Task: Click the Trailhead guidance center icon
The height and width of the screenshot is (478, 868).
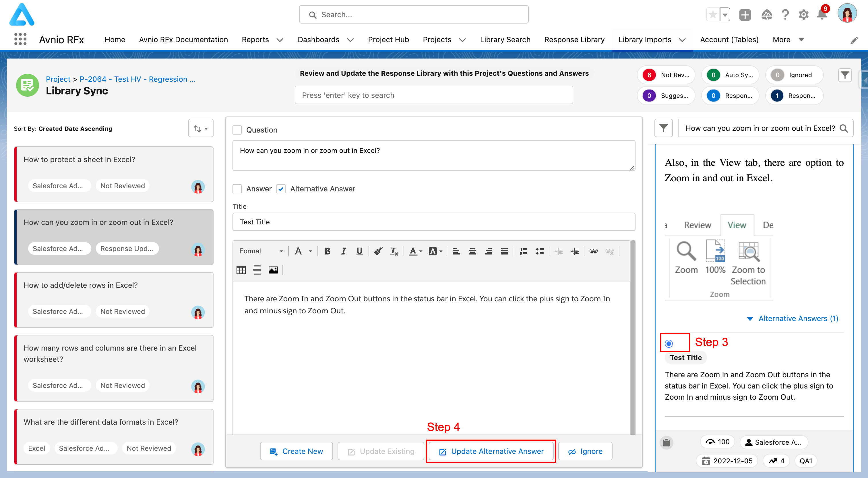Action: 767,14
